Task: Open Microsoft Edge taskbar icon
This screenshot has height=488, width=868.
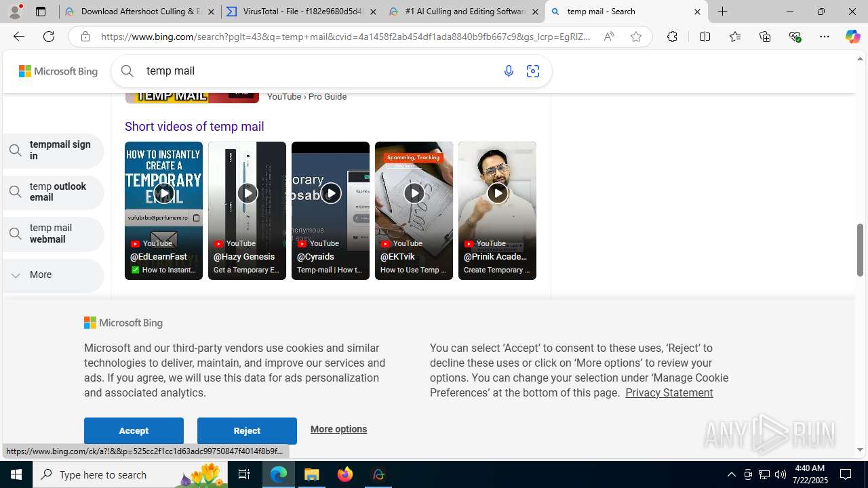Action: [279, 474]
